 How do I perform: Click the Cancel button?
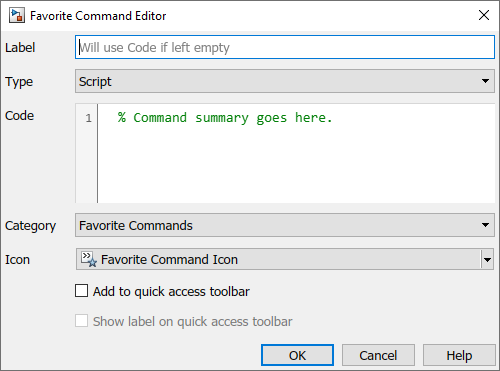378,355
